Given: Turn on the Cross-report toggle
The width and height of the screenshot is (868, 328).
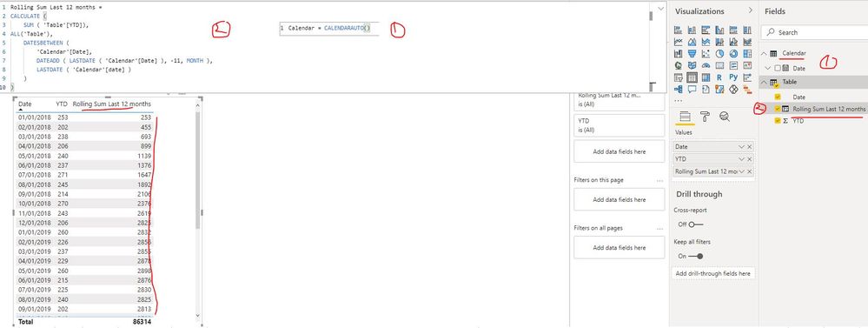Looking at the screenshot, I should click(x=695, y=224).
